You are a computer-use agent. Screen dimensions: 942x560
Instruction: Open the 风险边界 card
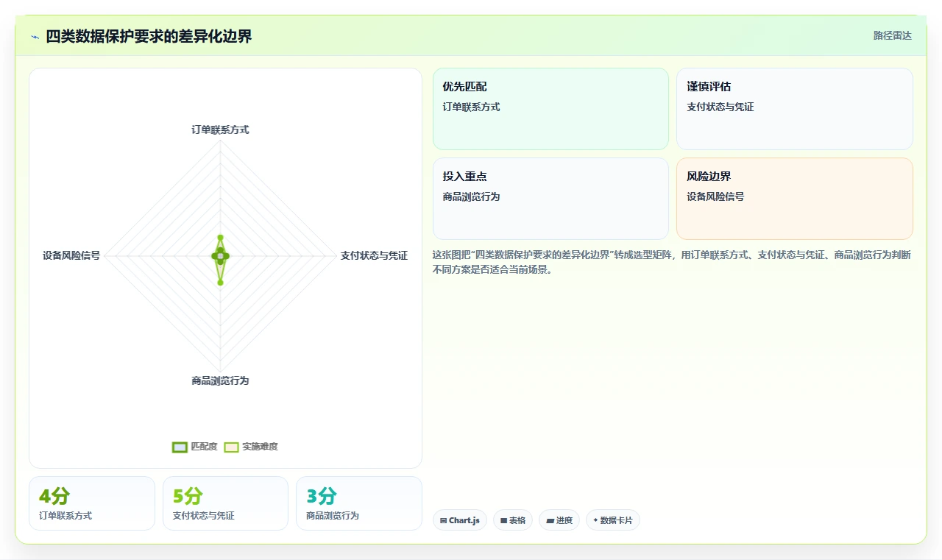click(795, 199)
